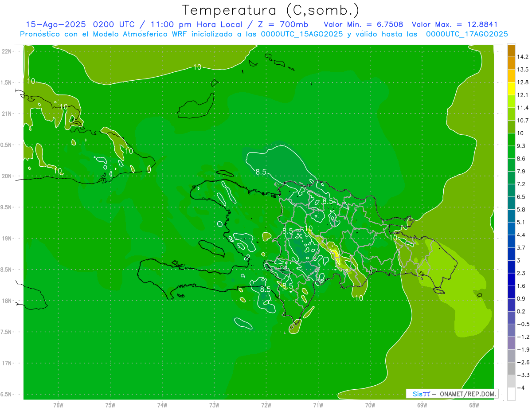
Task: Click colorbar legend value 14.2
Action: (524, 57)
